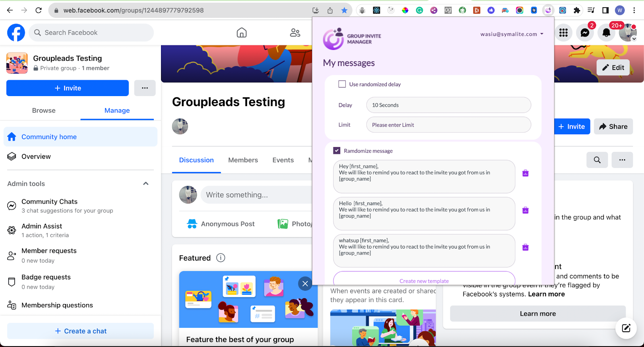Show info about the Featured section

click(x=221, y=258)
